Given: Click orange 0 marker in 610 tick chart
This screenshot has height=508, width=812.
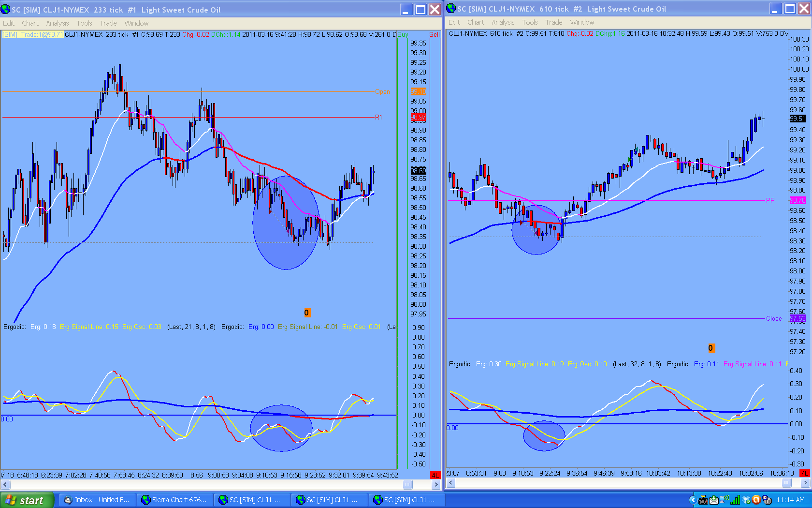Looking at the screenshot, I should [x=710, y=348].
